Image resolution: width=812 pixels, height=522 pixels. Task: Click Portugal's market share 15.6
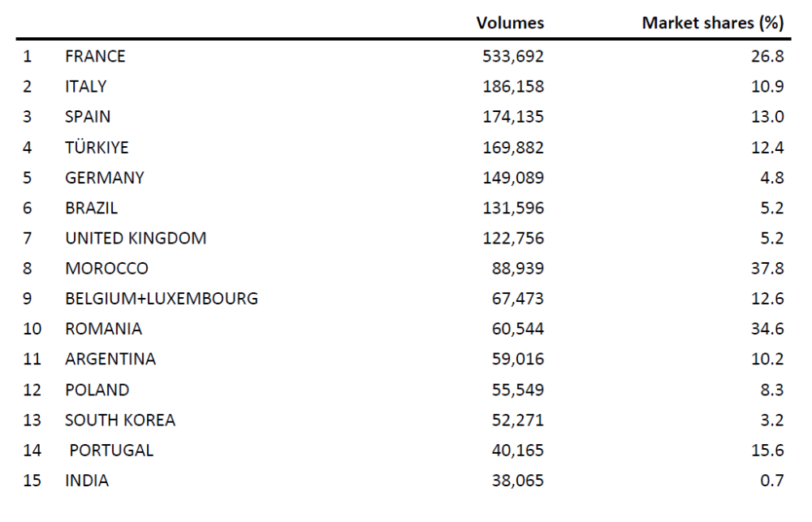pos(767,450)
